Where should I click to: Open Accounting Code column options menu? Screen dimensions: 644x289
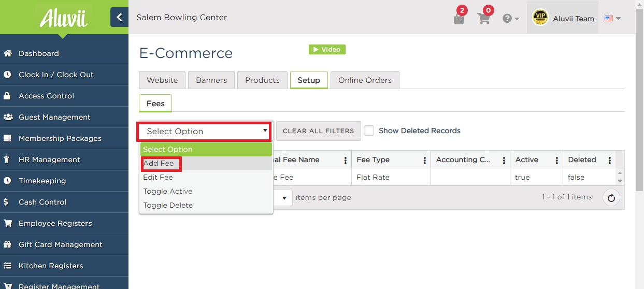[504, 160]
